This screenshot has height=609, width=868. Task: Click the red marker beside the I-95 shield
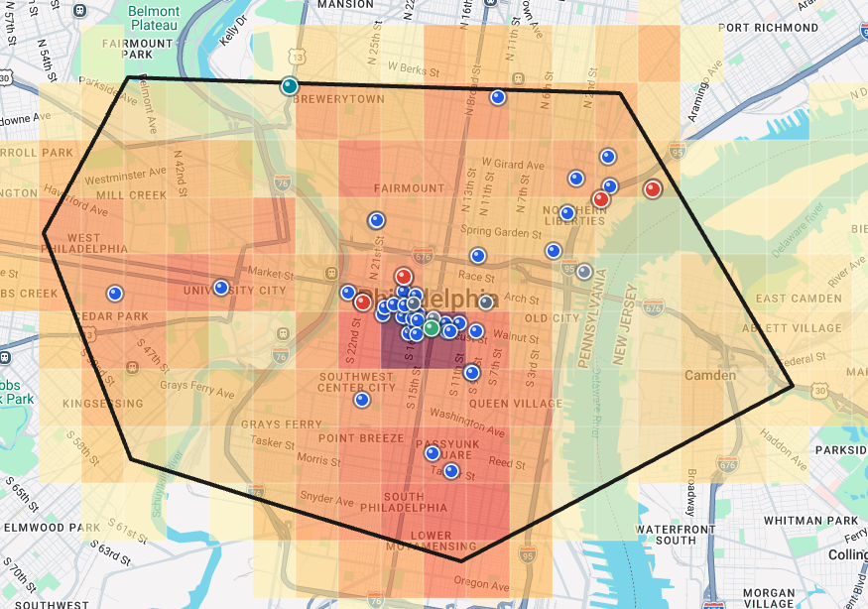tap(653, 189)
